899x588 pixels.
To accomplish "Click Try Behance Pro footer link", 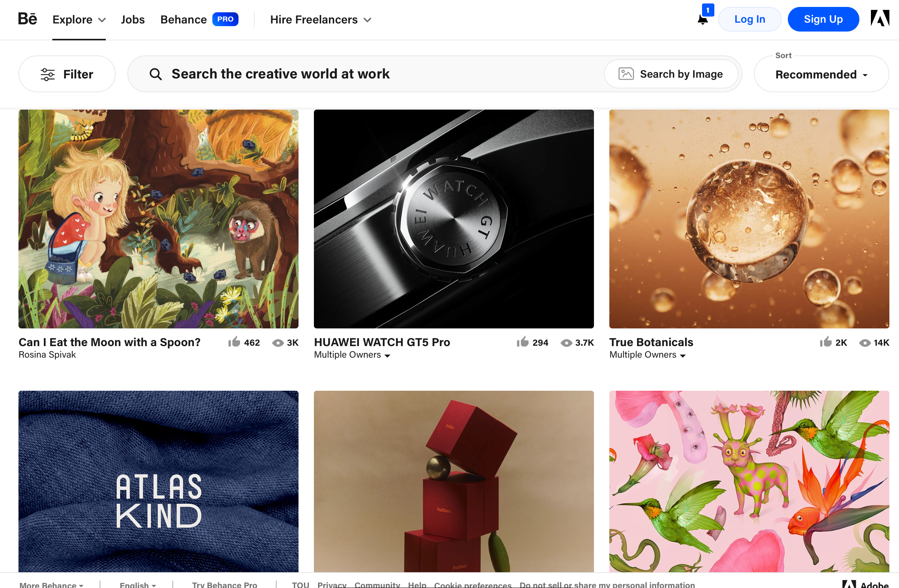I will point(224,585).
